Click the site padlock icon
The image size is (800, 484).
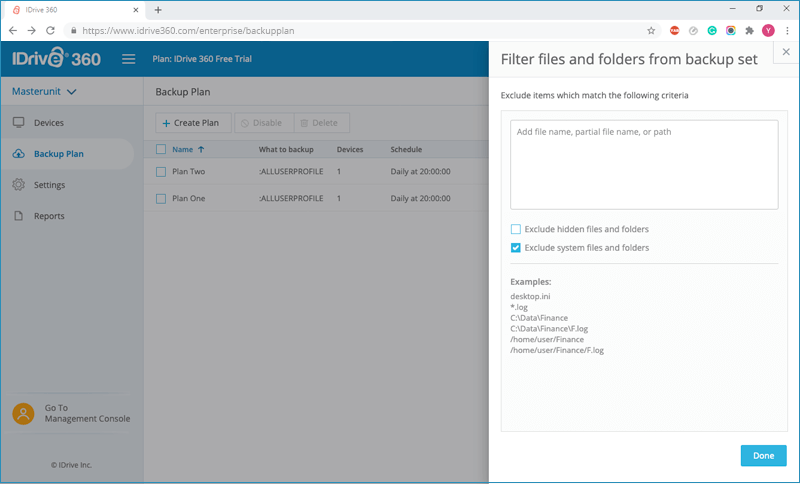point(73,31)
